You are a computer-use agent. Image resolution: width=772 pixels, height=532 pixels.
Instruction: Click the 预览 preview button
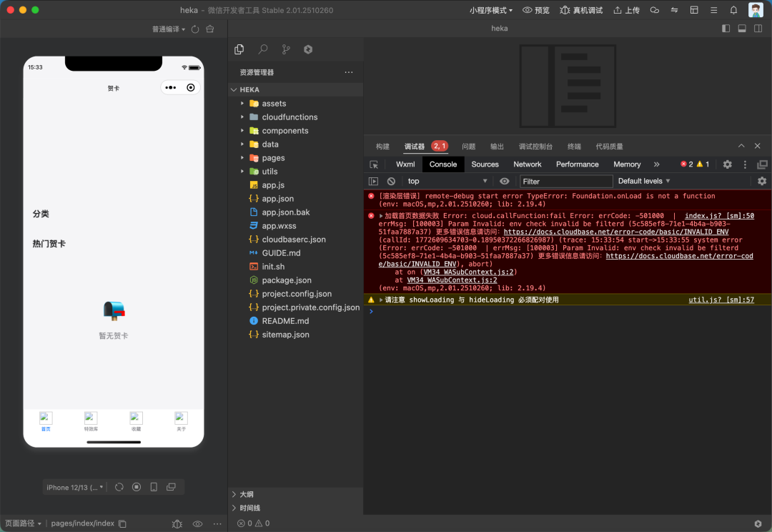(x=536, y=10)
